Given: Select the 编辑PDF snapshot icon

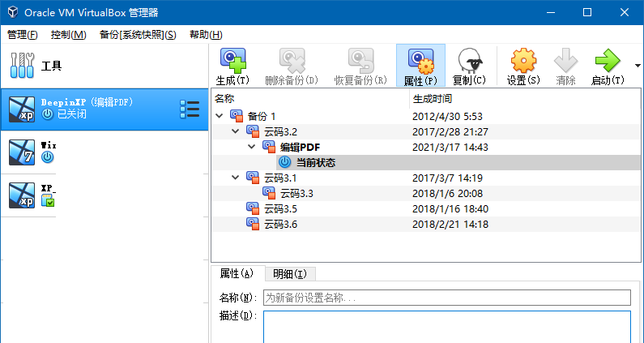Looking at the screenshot, I should (269, 147).
